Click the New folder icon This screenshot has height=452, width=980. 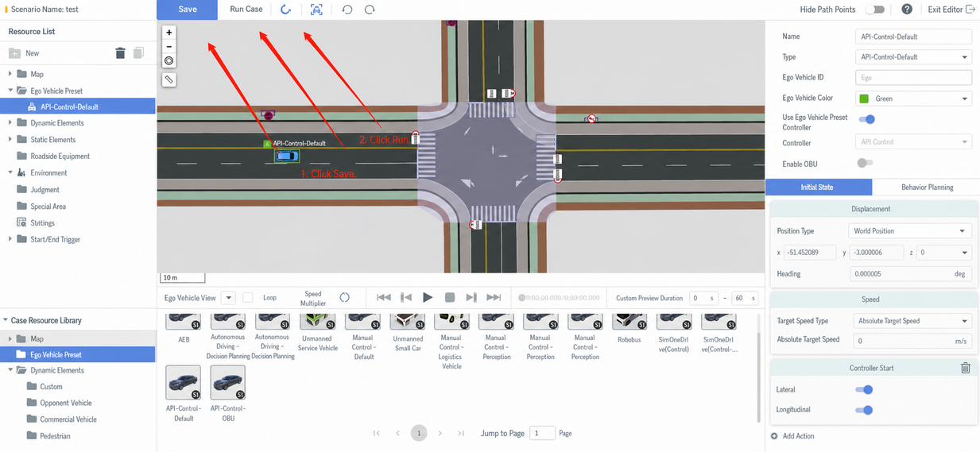[x=14, y=53]
